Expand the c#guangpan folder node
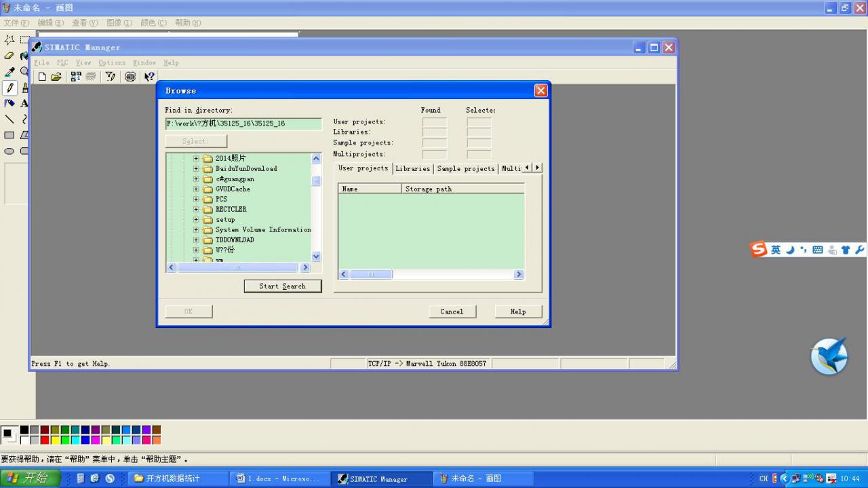Viewport: 868px width, 488px height. [x=196, y=179]
